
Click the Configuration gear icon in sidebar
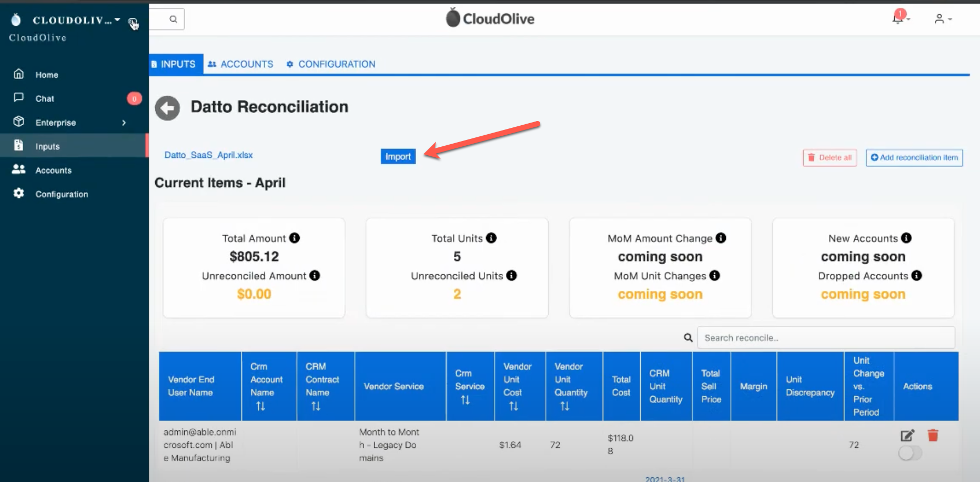click(18, 193)
